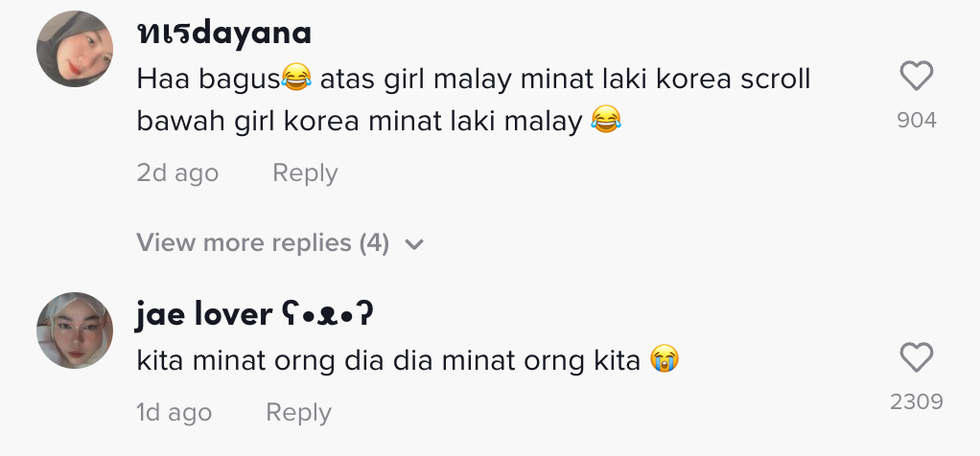Open jae lover's profile avatar
The width and height of the screenshot is (980, 456).
click(x=75, y=331)
